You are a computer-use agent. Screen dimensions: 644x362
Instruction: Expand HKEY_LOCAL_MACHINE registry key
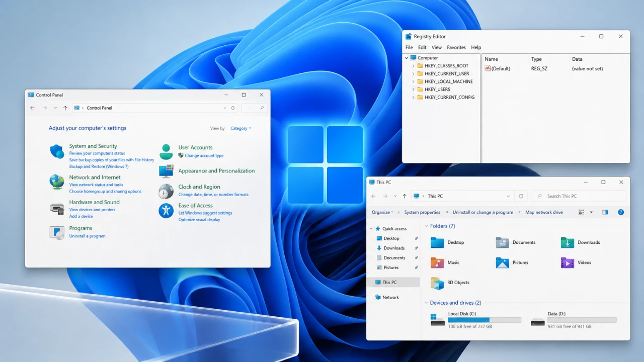(x=414, y=81)
